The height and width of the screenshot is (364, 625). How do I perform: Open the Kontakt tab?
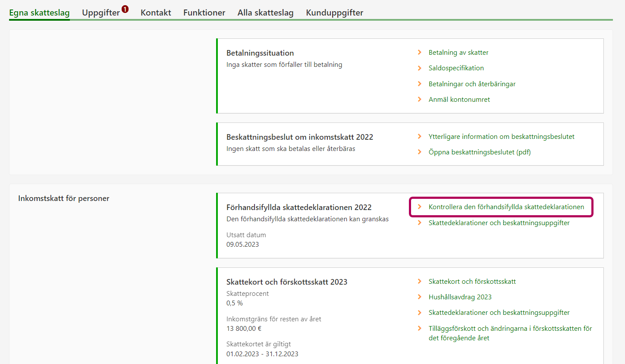[x=156, y=13]
